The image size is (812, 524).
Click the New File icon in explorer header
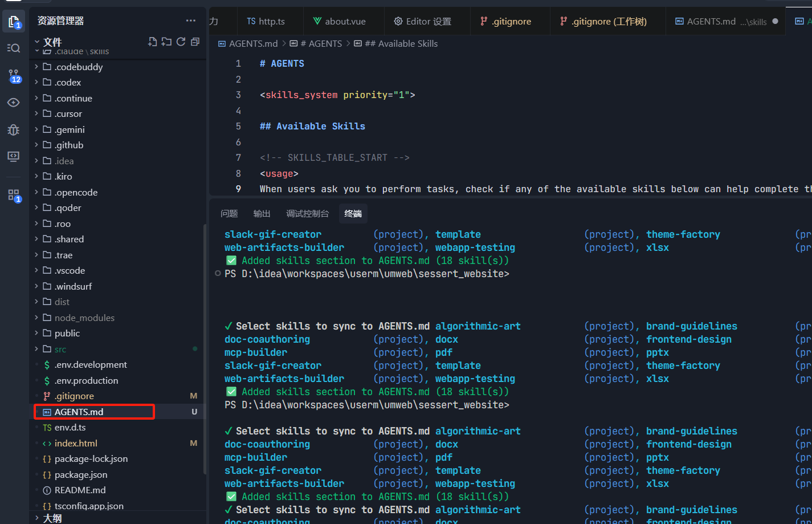pyautogui.click(x=152, y=42)
